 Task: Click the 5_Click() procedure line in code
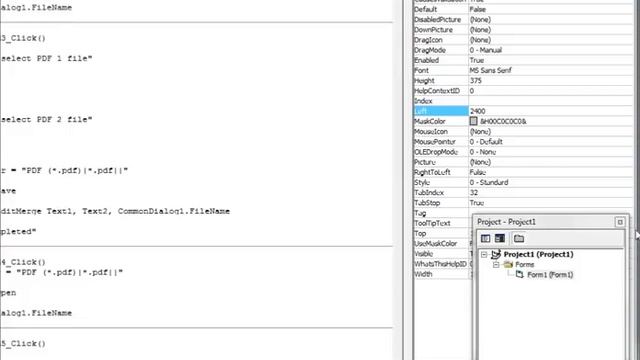23,344
